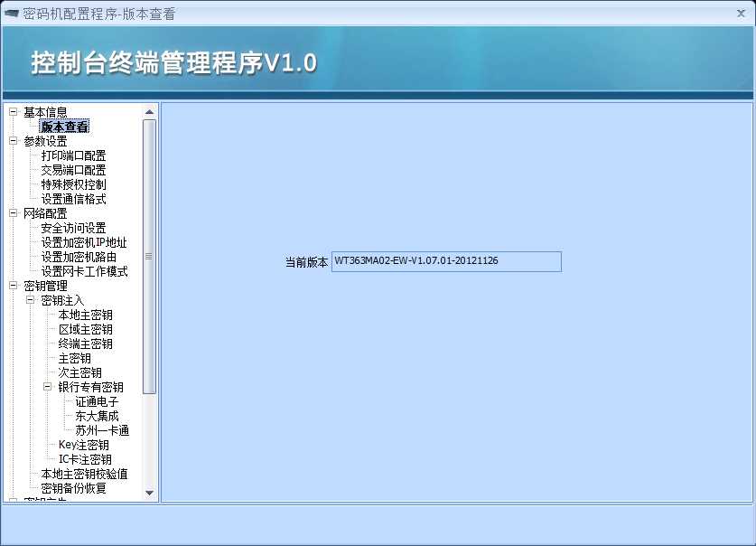Viewport: 756px width, 546px height.
Task: Collapse the 网络配置 tree node
Action: point(13,213)
